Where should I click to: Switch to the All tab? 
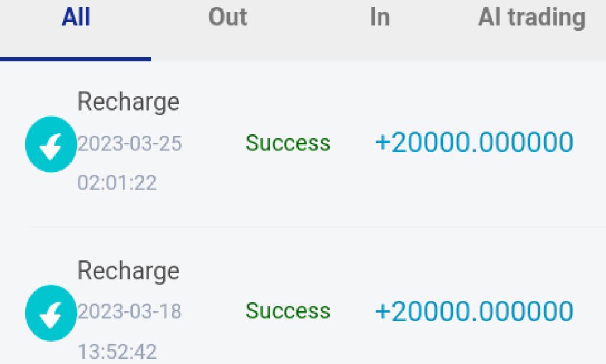[76, 17]
